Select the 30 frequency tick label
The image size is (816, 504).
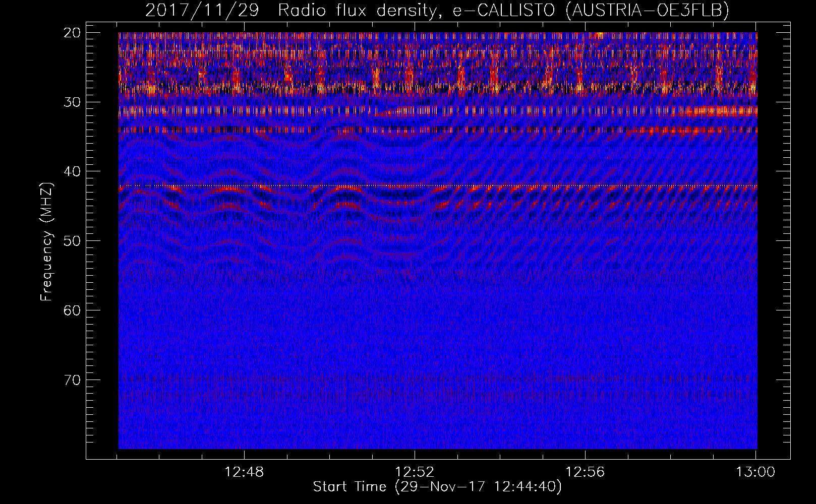point(73,102)
